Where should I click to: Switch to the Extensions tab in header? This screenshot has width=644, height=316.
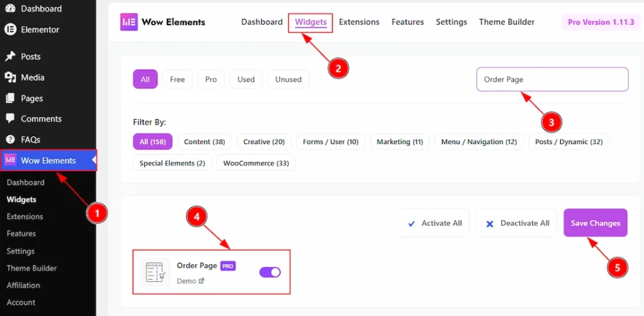pyautogui.click(x=359, y=22)
